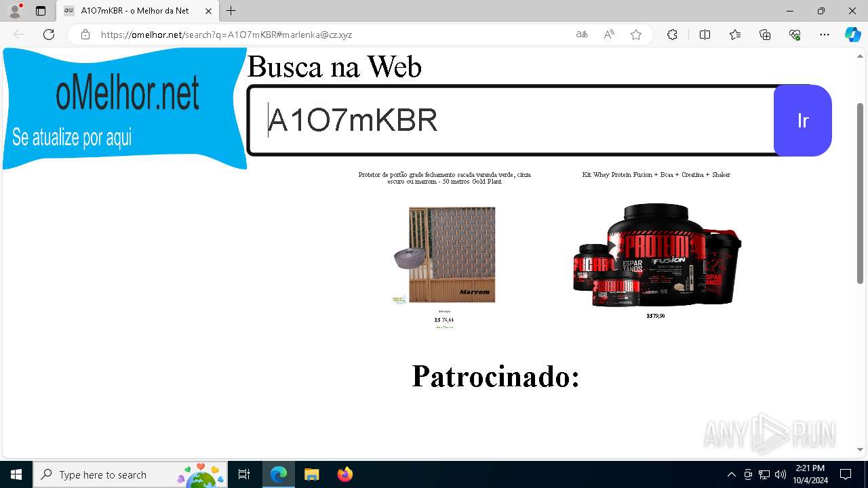
Task: Click the oMelhor.net logo banner
Action: [x=125, y=108]
